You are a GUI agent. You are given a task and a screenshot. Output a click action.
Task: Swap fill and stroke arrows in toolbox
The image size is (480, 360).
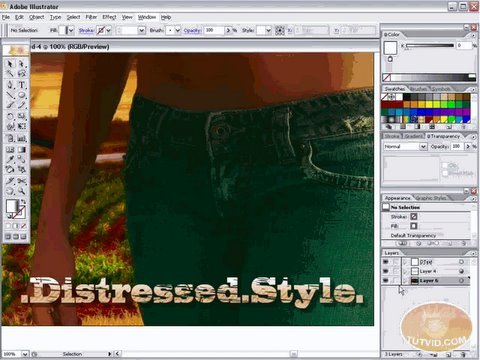point(23,202)
